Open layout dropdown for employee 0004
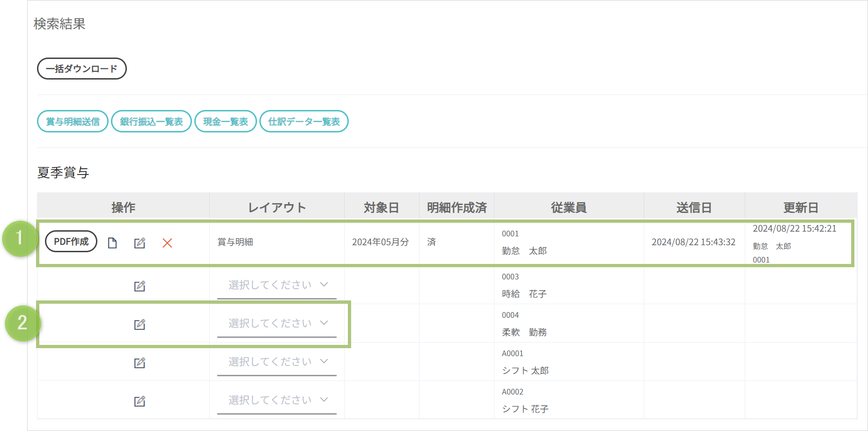The height and width of the screenshot is (431, 868). (277, 323)
